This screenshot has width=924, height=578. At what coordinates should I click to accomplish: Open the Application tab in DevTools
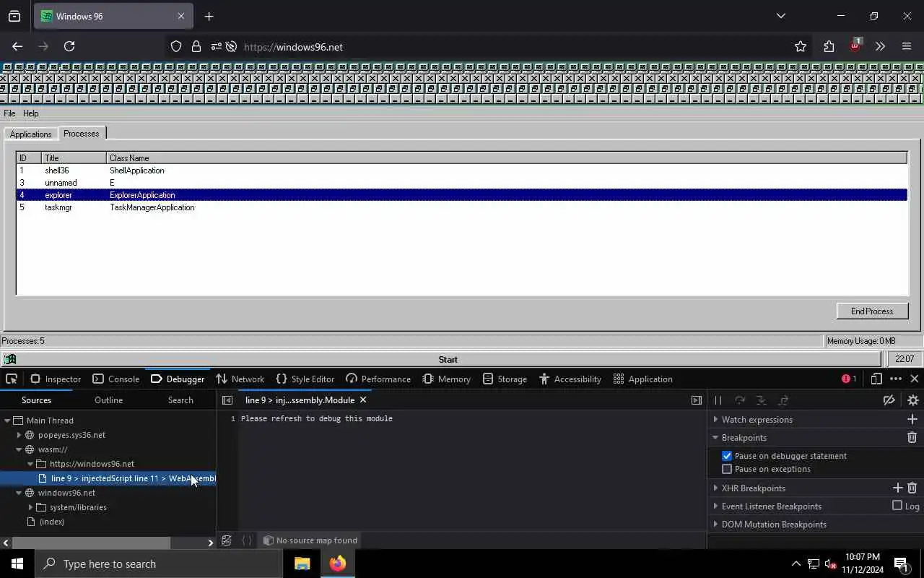[643, 379]
